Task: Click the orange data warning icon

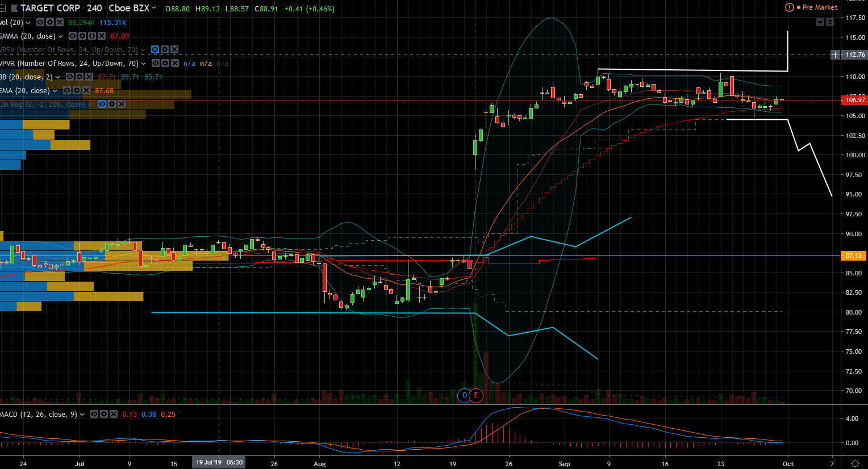Action: pyautogui.click(x=789, y=7)
